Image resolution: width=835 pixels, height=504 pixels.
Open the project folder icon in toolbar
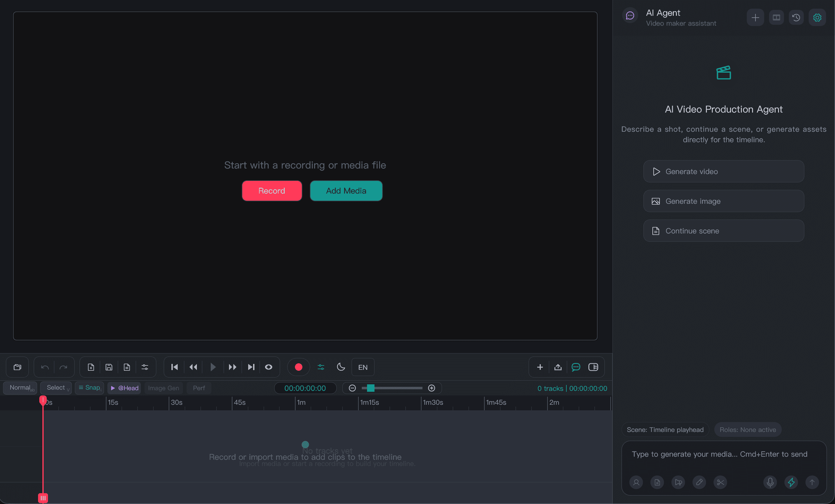(x=17, y=367)
